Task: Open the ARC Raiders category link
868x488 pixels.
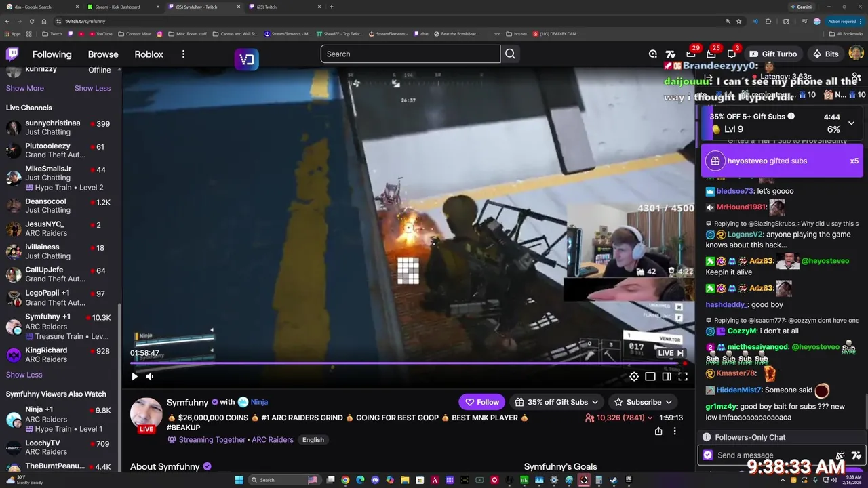Action: click(x=273, y=440)
